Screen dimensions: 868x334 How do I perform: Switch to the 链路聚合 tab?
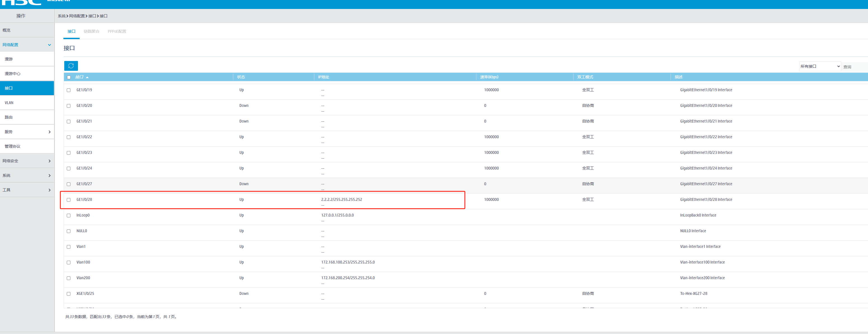coord(91,31)
